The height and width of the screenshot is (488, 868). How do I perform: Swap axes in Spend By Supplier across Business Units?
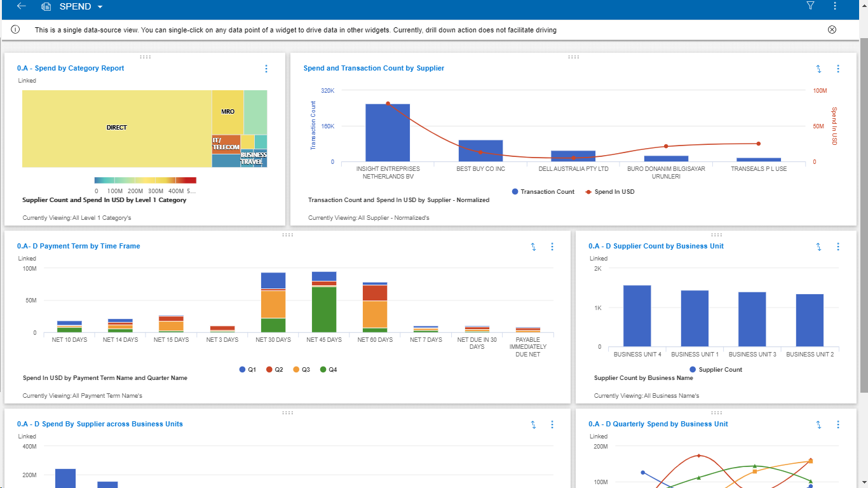click(x=533, y=424)
